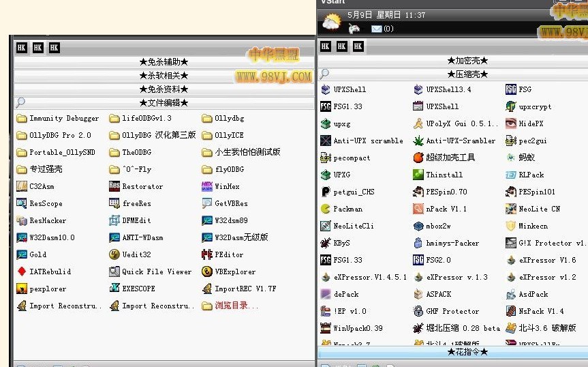588x367 pixels.
Task: Launch Restorator from the left panel
Action: [114, 186]
